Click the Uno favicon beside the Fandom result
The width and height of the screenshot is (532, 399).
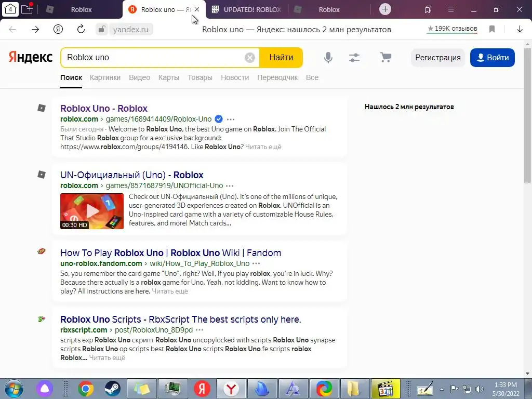pyautogui.click(x=42, y=251)
